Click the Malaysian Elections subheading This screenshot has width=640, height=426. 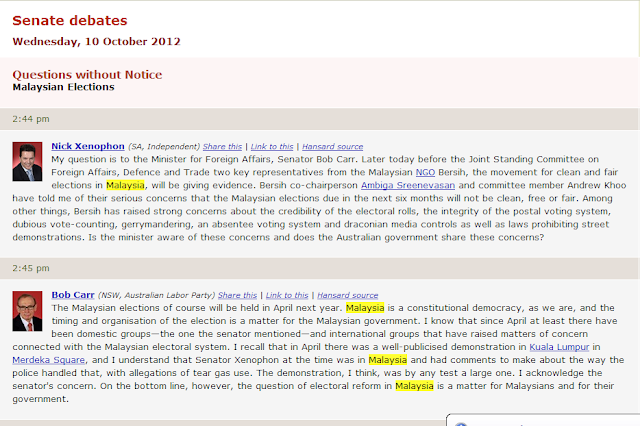[x=63, y=87]
